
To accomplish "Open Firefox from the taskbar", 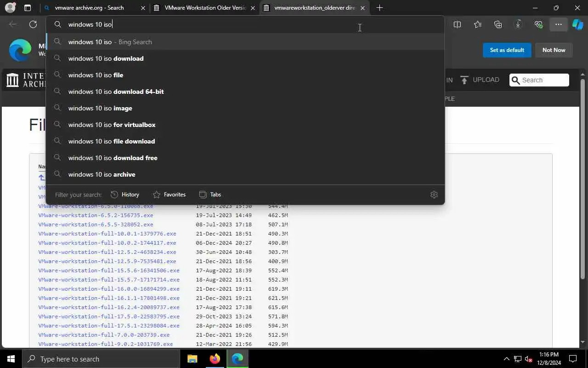I will 215,359.
